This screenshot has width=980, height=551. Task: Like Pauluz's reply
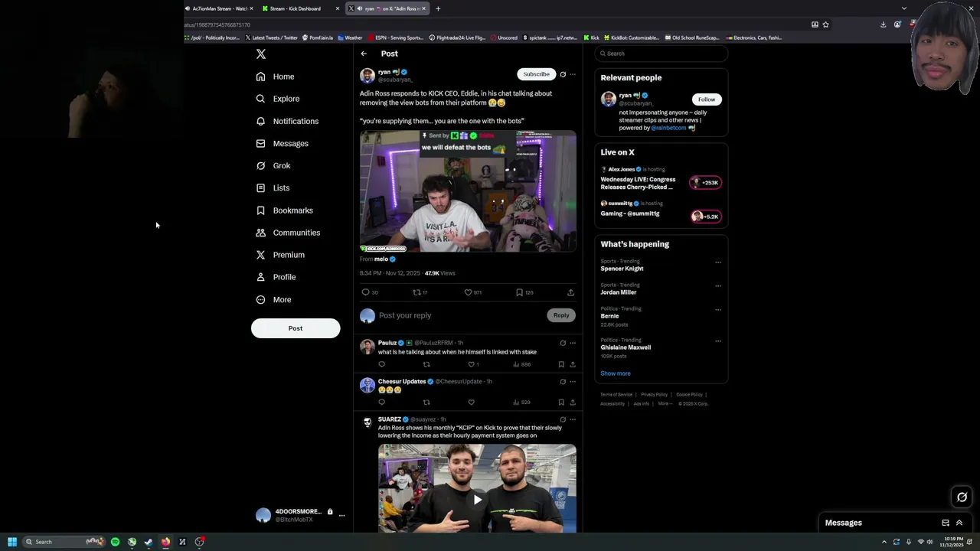(x=471, y=364)
